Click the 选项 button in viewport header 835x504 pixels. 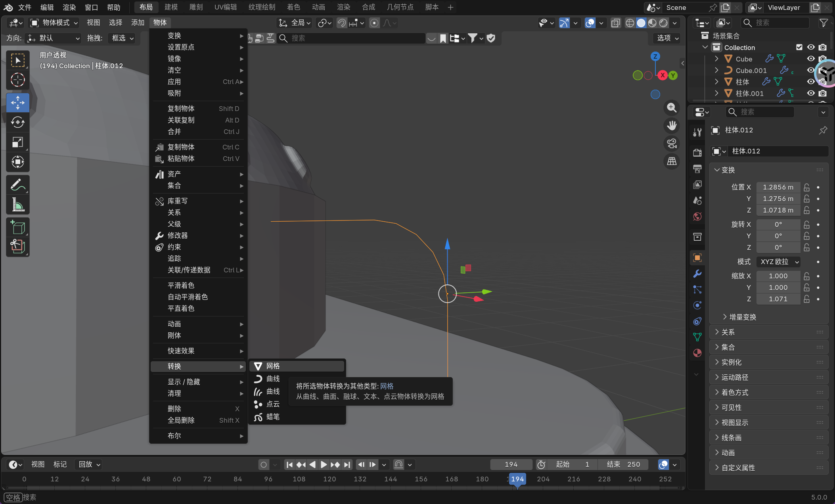pyautogui.click(x=668, y=38)
